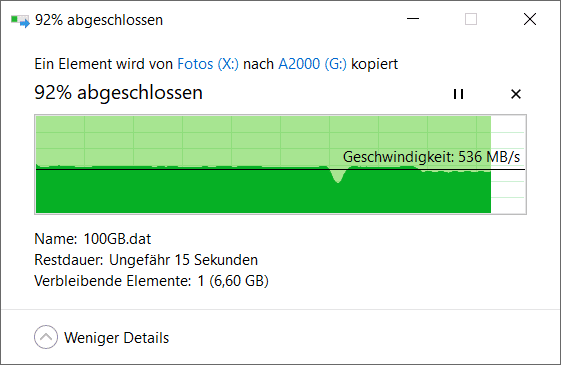Click the Weniger Details label
561x365 pixels.
[x=116, y=338]
